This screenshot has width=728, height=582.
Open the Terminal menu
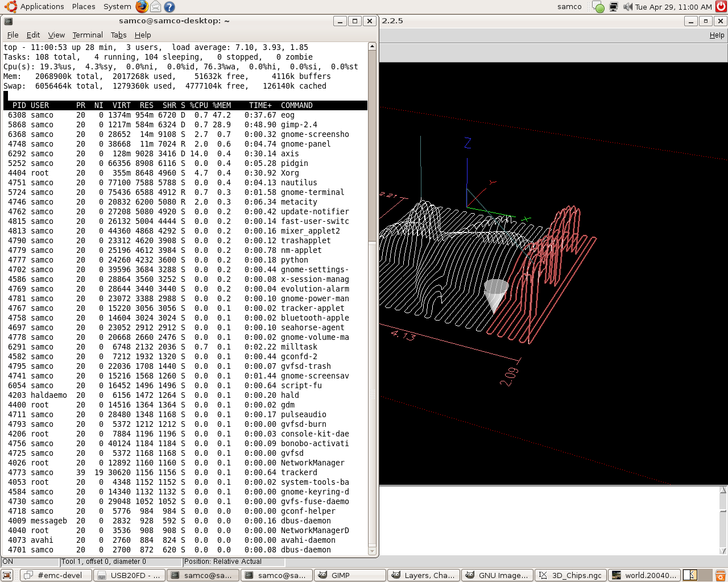click(x=88, y=35)
